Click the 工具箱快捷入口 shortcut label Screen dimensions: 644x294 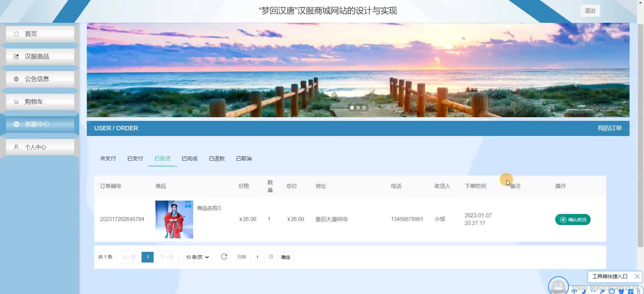click(609, 276)
